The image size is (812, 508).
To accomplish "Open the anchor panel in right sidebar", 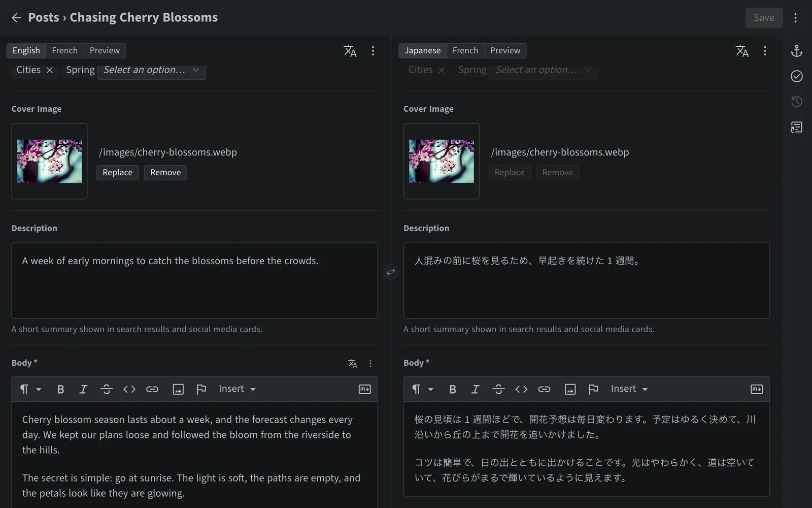I will point(797,51).
